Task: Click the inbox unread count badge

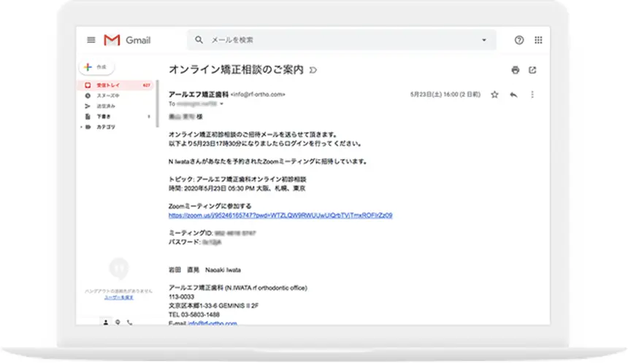Action: 146,85
